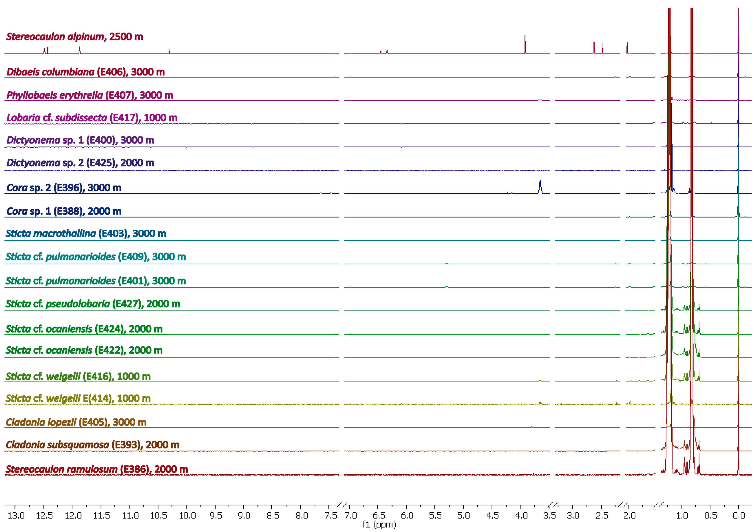Select the Sticta cf. weigelii (E416) label

78,377
